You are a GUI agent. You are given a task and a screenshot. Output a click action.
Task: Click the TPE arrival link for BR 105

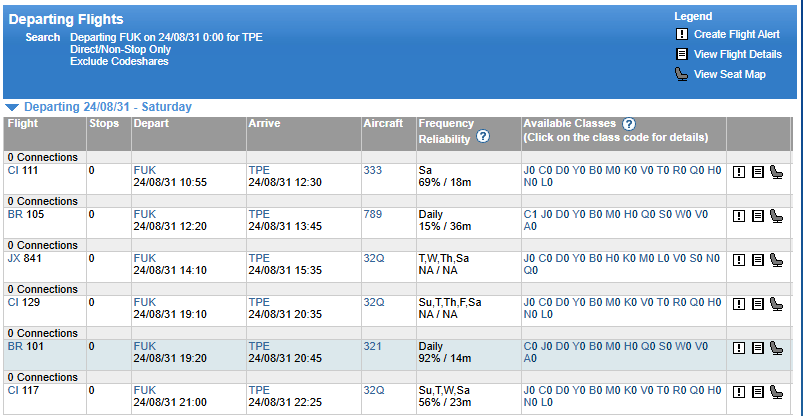[x=259, y=215]
